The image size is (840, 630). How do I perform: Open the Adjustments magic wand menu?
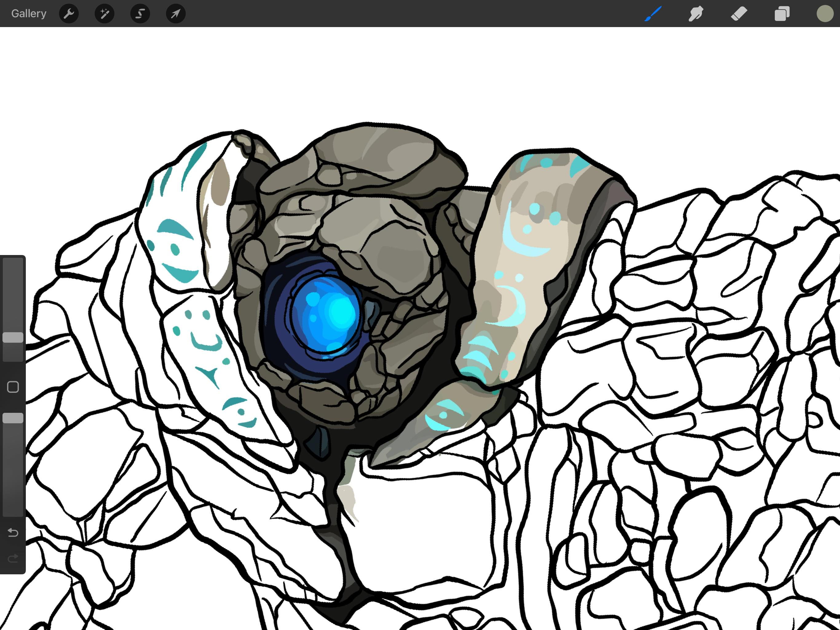(105, 14)
